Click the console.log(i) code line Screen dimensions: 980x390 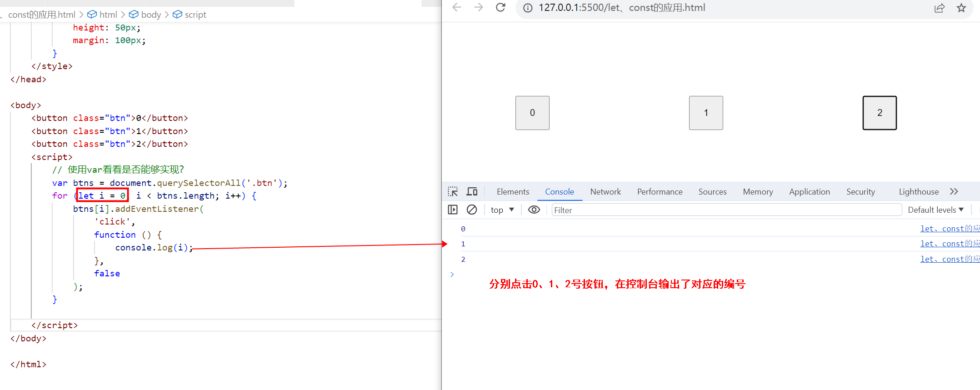[154, 248]
